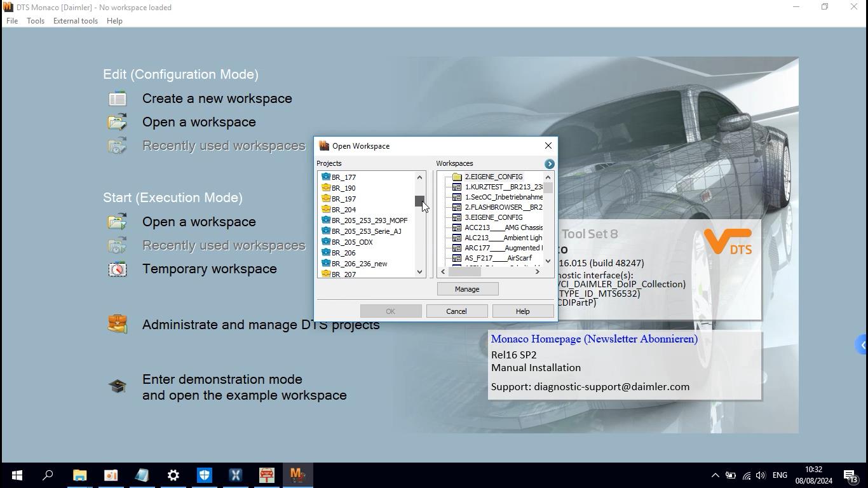Select BR_205_253_293_MOPF project icon
This screenshot has height=488, width=868.
tap(326, 220)
